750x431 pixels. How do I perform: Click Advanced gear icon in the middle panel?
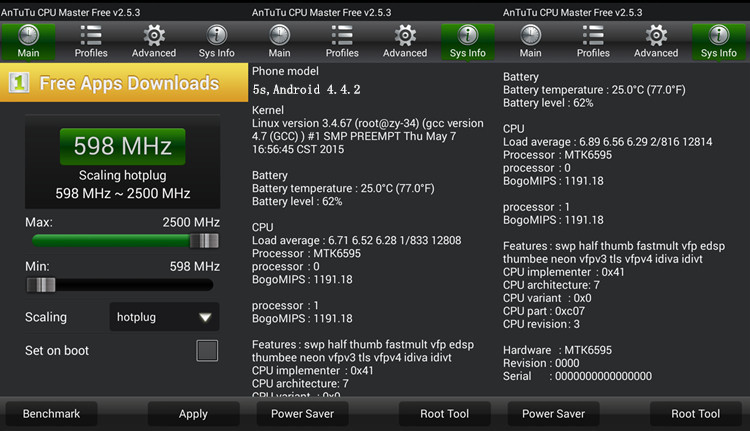405,35
